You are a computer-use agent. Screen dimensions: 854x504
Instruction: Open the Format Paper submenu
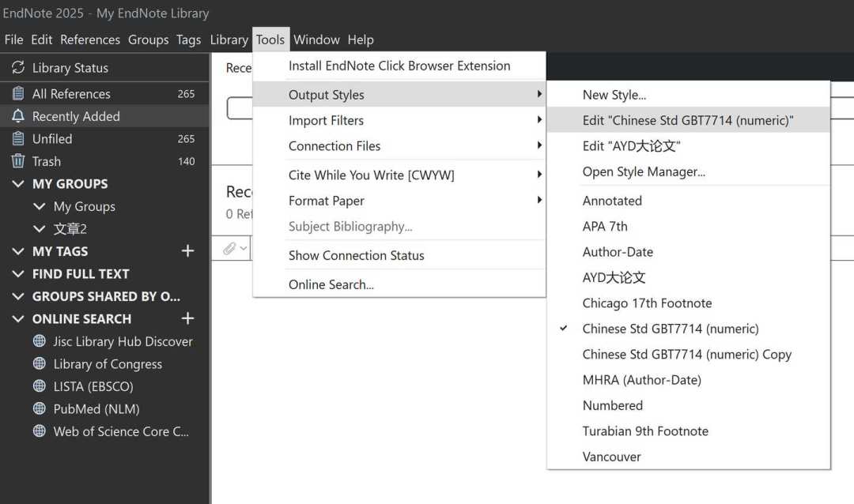click(x=399, y=201)
